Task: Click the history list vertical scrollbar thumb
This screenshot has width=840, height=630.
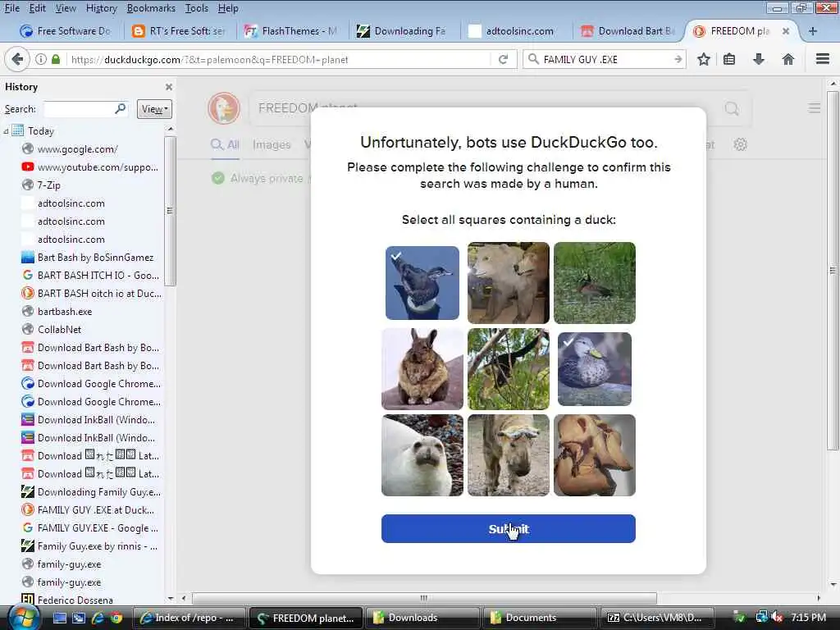Action: 170,211
